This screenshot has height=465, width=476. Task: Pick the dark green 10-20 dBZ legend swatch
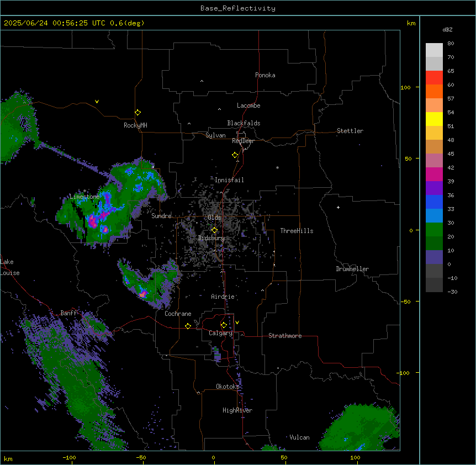click(434, 243)
